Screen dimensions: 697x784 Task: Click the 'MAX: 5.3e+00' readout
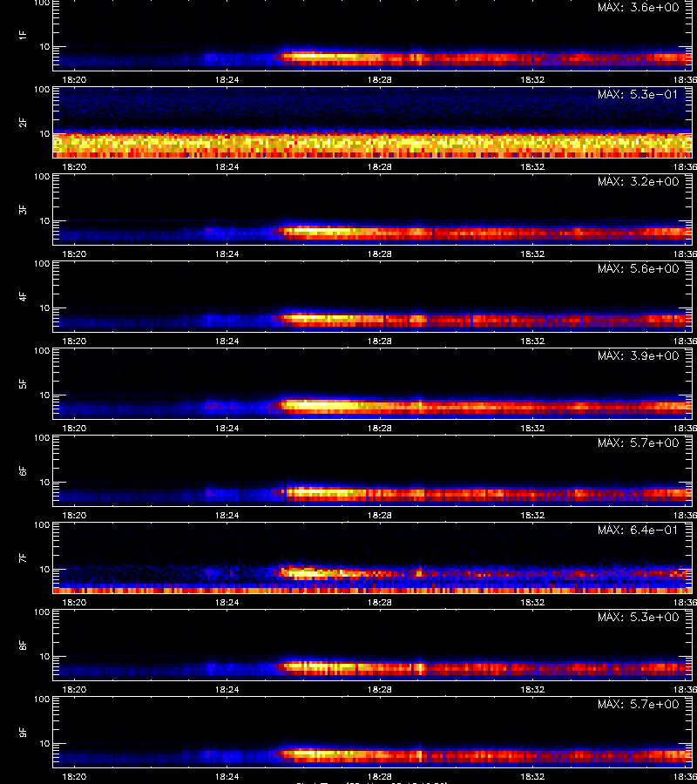click(639, 617)
